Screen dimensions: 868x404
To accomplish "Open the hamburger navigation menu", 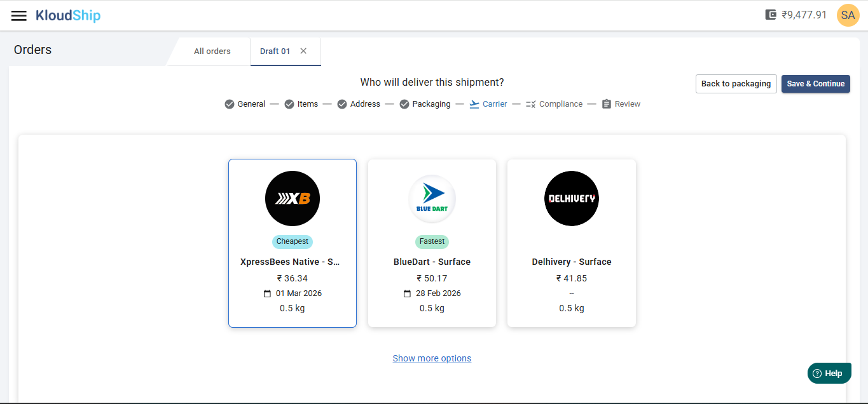I will [19, 15].
